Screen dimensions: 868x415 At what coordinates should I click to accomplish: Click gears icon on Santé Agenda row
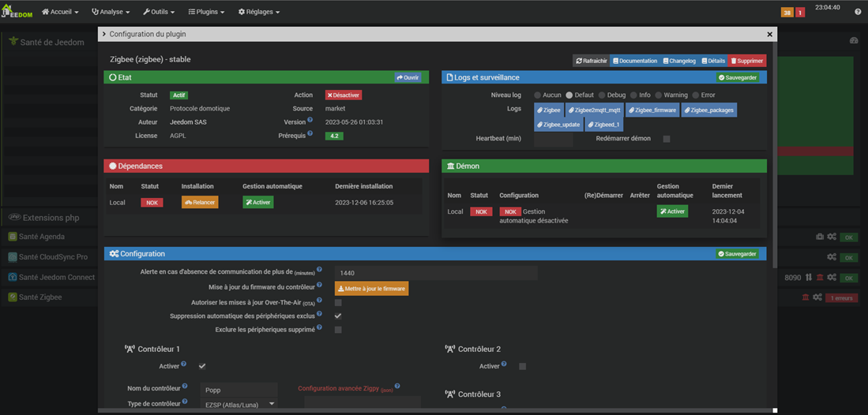pyautogui.click(x=832, y=237)
